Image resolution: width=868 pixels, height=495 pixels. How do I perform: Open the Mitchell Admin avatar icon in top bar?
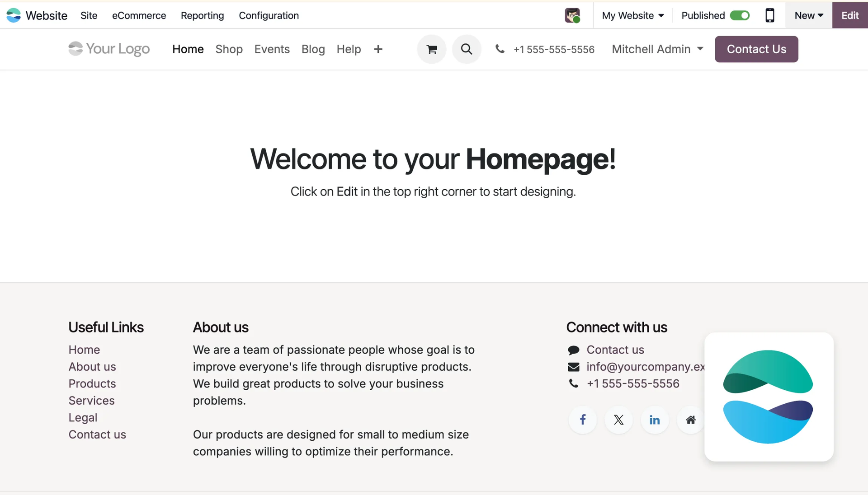pyautogui.click(x=572, y=15)
